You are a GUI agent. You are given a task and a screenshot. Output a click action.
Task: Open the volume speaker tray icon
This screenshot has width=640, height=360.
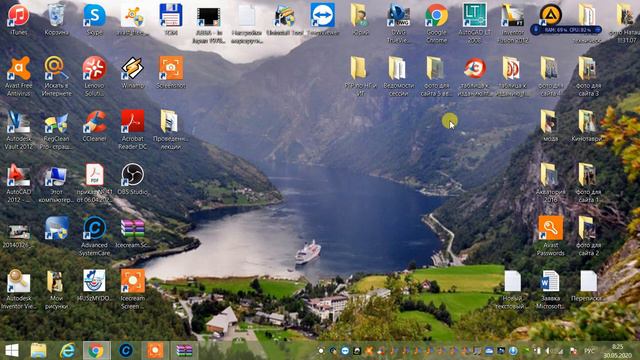point(548,351)
